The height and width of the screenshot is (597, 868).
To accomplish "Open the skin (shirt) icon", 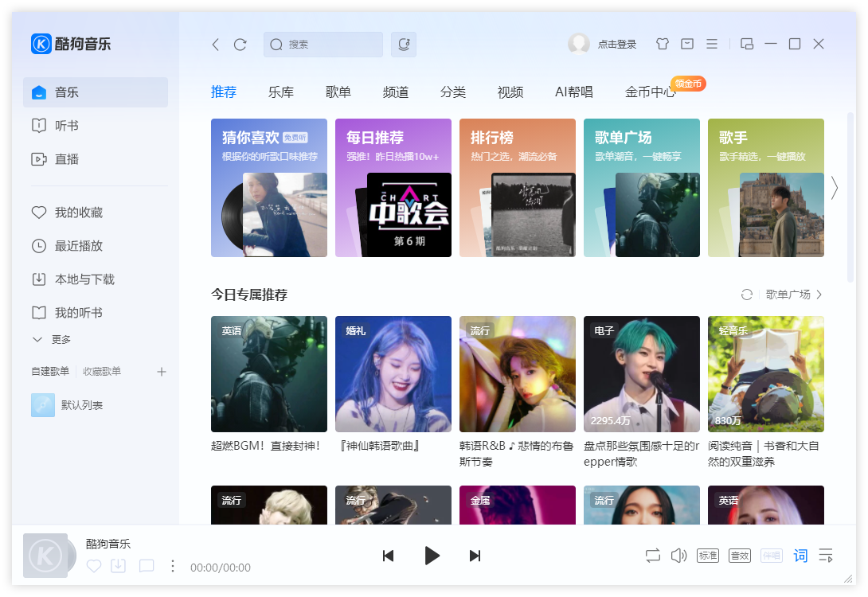I will (662, 44).
